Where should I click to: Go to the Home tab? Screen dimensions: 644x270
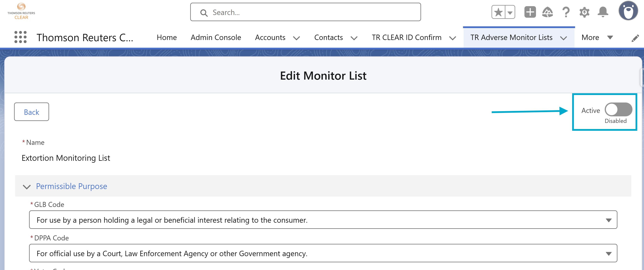[167, 37]
